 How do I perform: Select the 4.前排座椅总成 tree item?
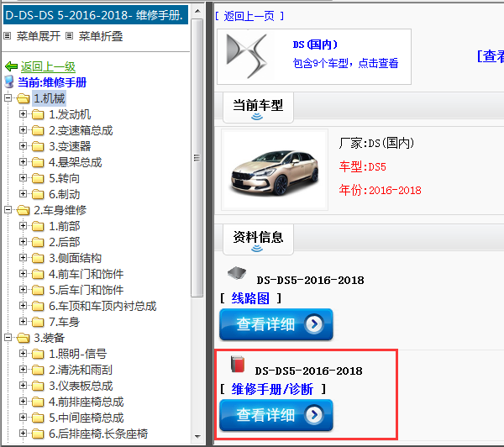click(x=87, y=402)
